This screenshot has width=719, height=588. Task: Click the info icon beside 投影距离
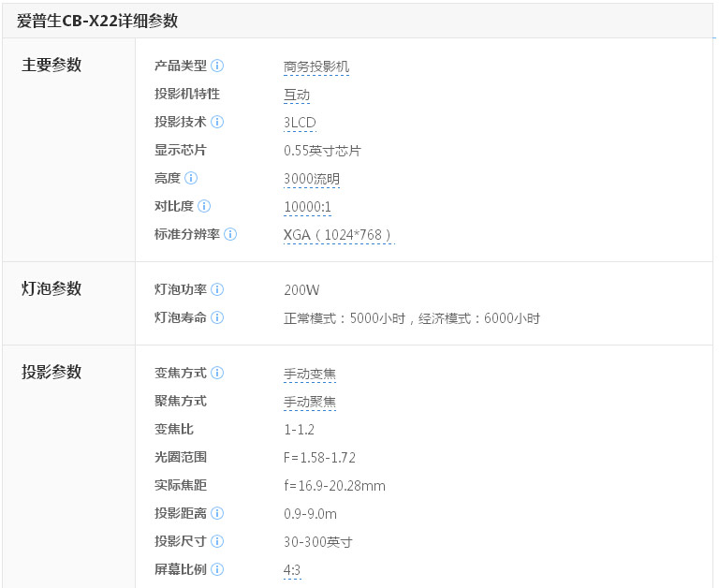217,513
